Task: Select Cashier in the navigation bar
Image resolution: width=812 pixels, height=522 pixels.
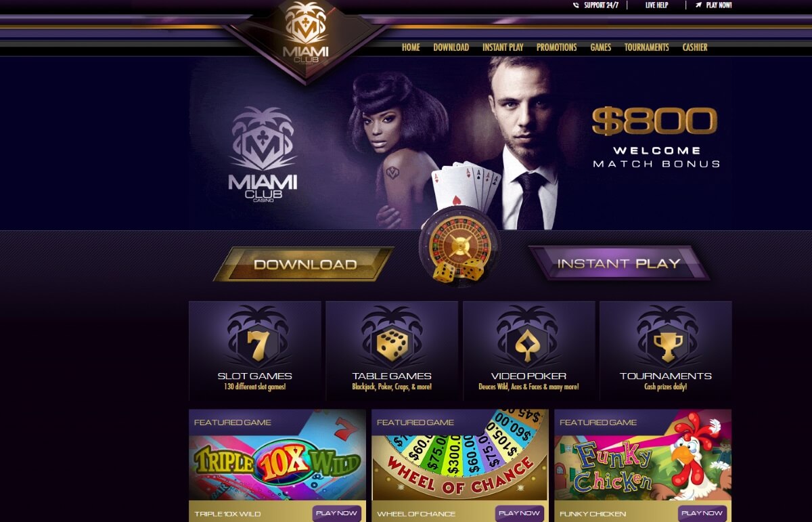Action: coord(695,47)
